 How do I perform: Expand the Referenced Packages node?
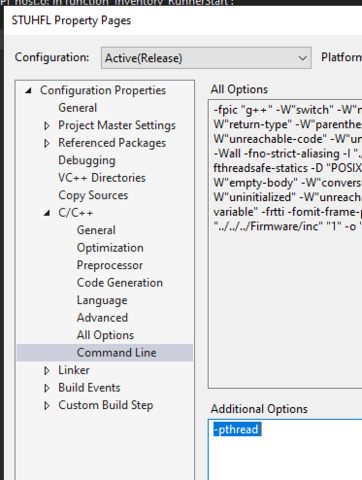coord(47,143)
